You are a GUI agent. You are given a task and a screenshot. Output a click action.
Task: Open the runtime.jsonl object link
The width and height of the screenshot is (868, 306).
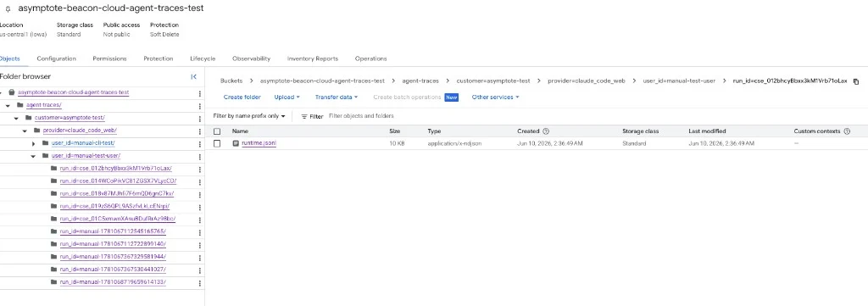tap(259, 143)
